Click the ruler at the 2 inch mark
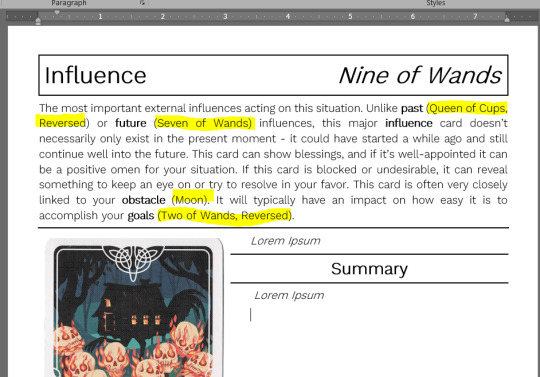Screen dimensions: 540x377 [163, 17]
